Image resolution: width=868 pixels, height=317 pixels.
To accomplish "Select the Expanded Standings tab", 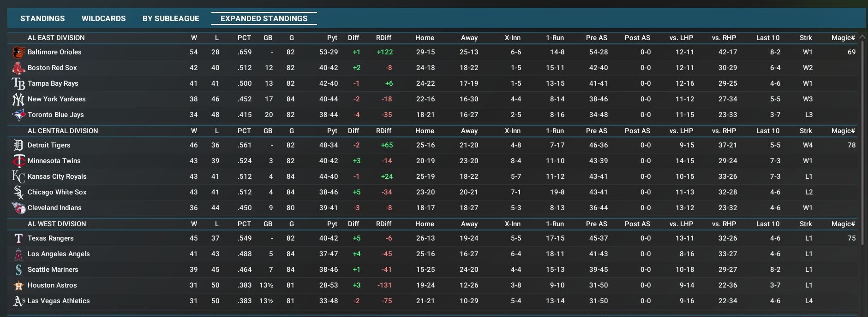I will (x=264, y=18).
